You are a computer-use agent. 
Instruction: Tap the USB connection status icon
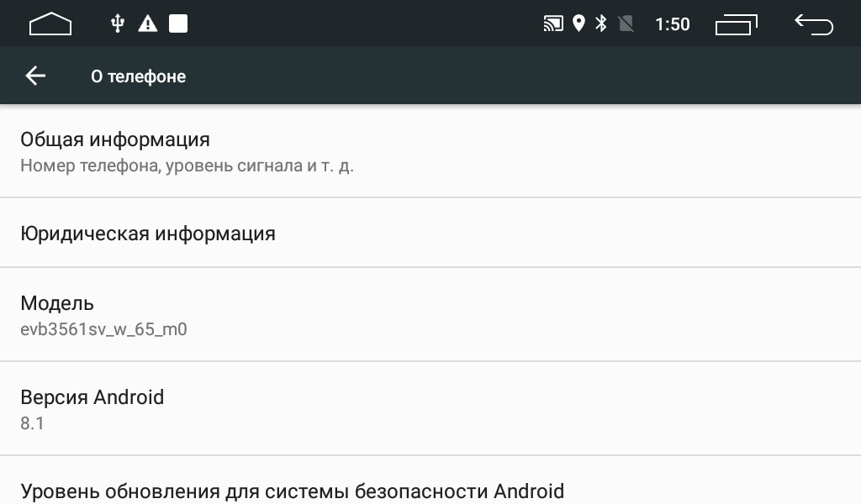[x=117, y=24]
